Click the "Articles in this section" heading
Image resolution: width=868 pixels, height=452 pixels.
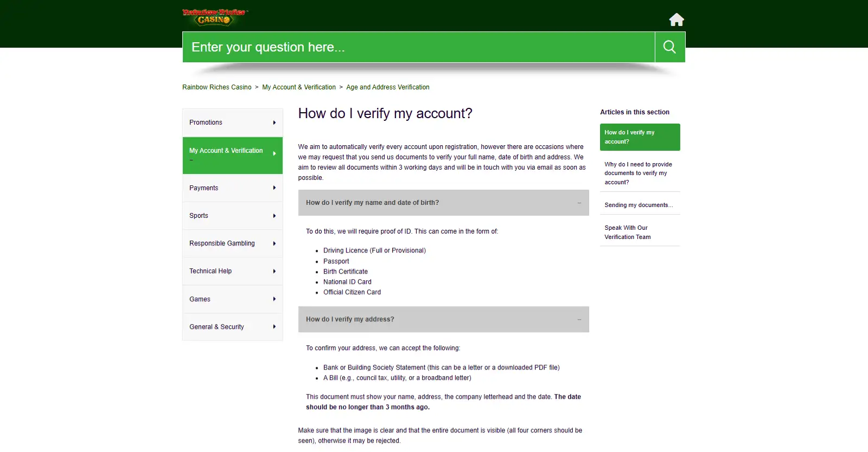pos(635,112)
